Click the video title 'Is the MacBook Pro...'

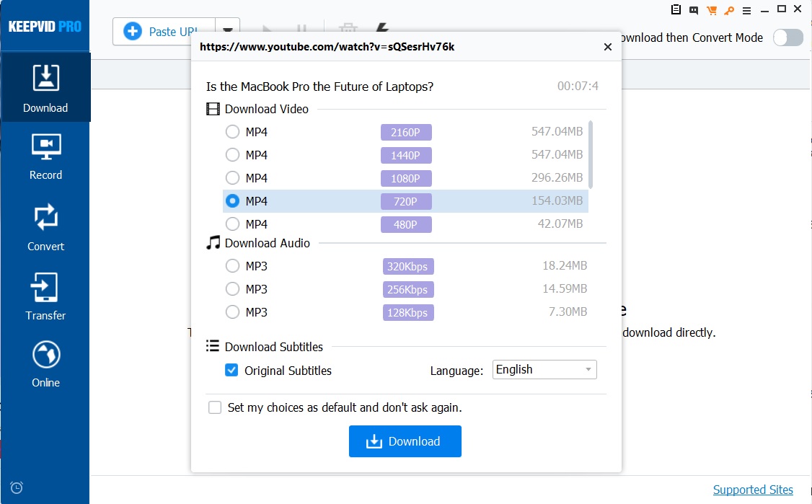pos(319,87)
